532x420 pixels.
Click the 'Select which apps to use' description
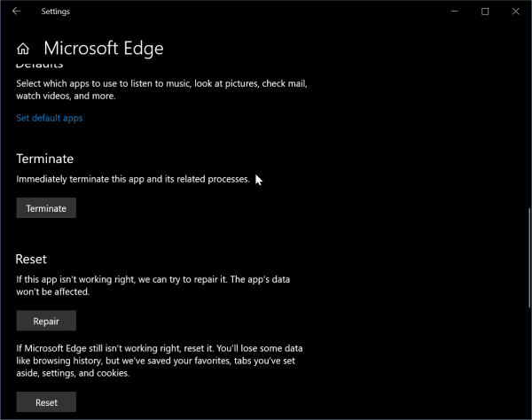click(x=162, y=89)
